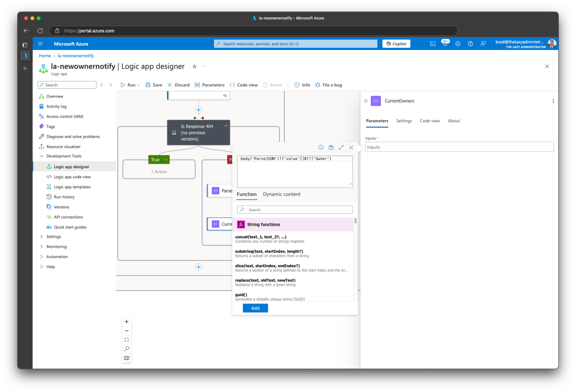Open Logic app templates

coord(72,187)
